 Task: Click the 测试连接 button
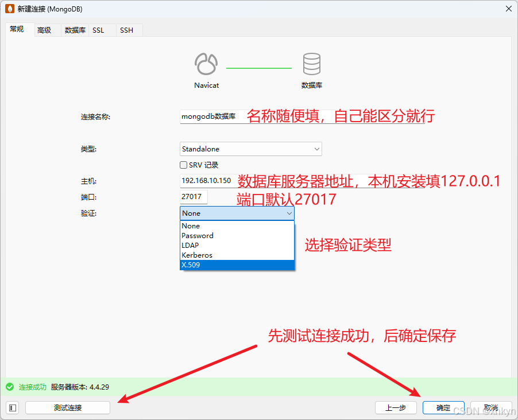click(x=68, y=408)
